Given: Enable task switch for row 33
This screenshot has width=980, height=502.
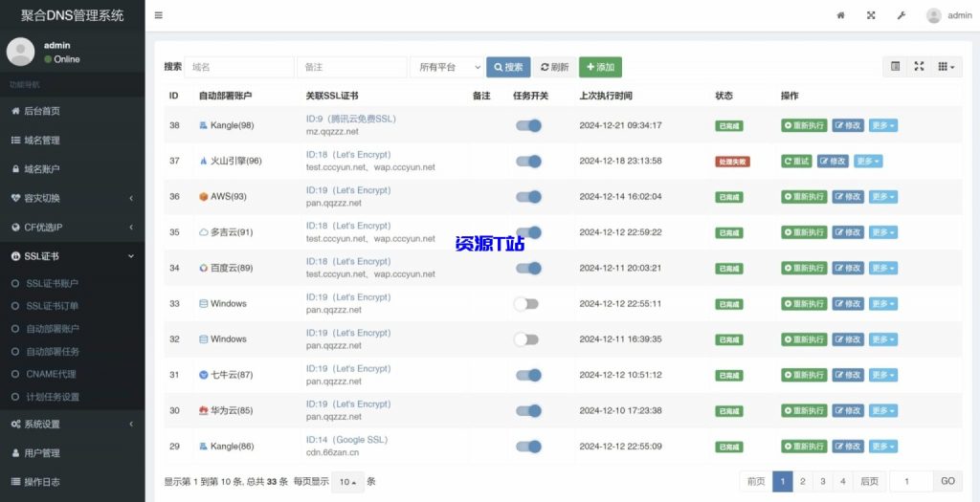Looking at the screenshot, I should click(x=525, y=304).
